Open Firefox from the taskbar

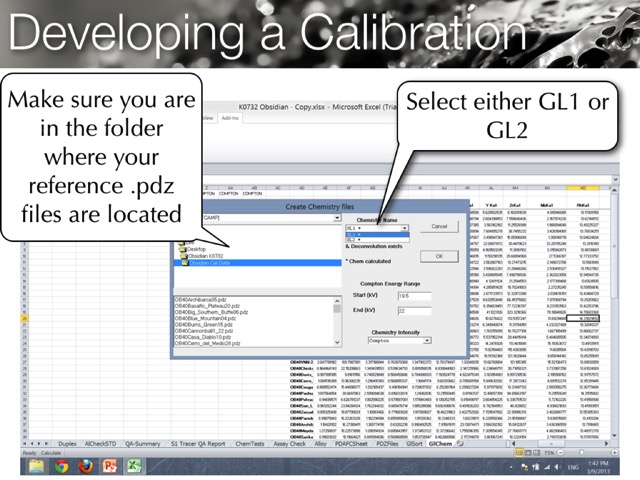click(x=87, y=466)
